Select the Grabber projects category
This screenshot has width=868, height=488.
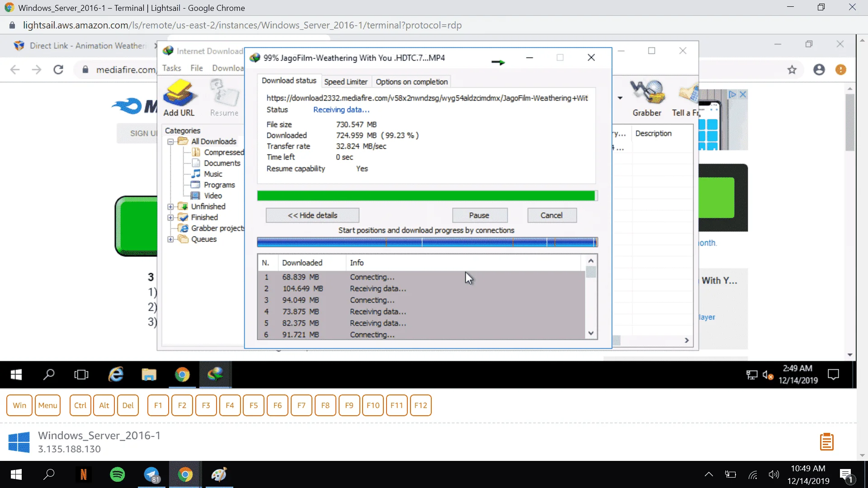click(217, 229)
